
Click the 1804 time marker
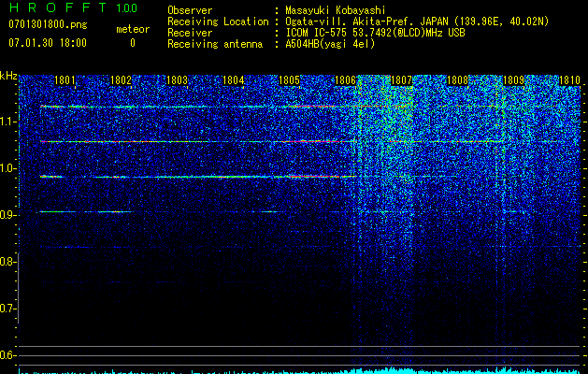click(234, 79)
